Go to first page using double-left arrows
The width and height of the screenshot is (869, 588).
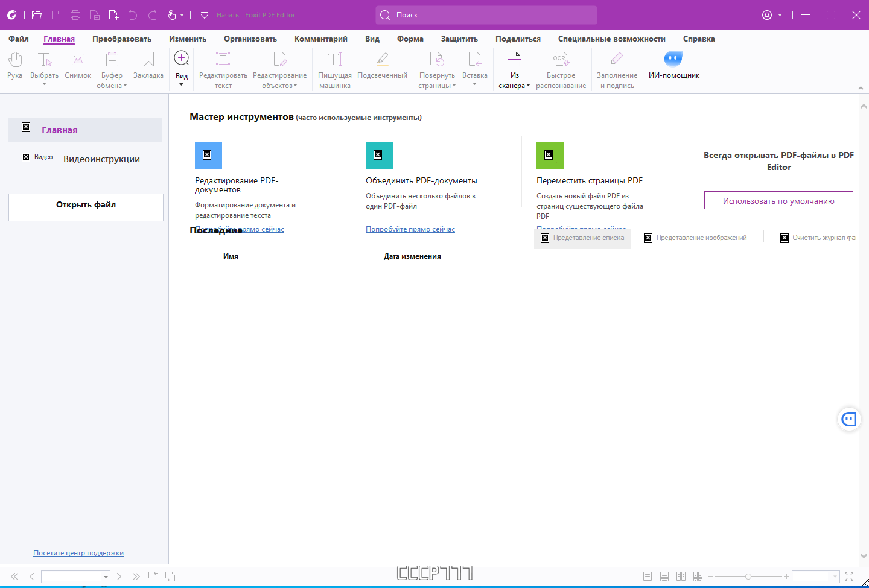click(15, 577)
